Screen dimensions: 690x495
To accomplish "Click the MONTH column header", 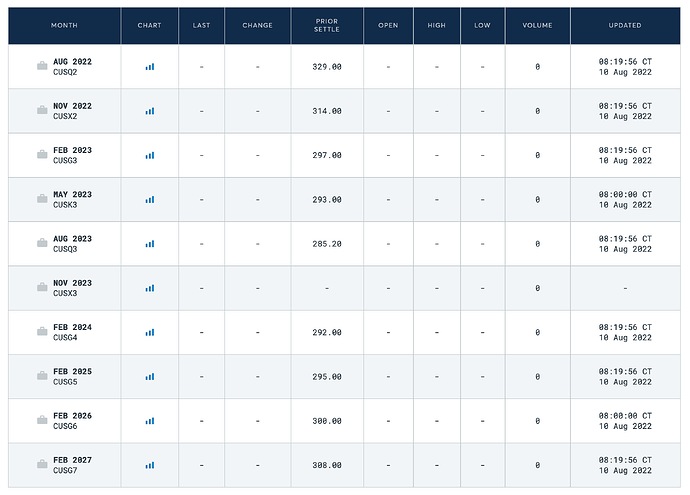I will tap(64, 26).
